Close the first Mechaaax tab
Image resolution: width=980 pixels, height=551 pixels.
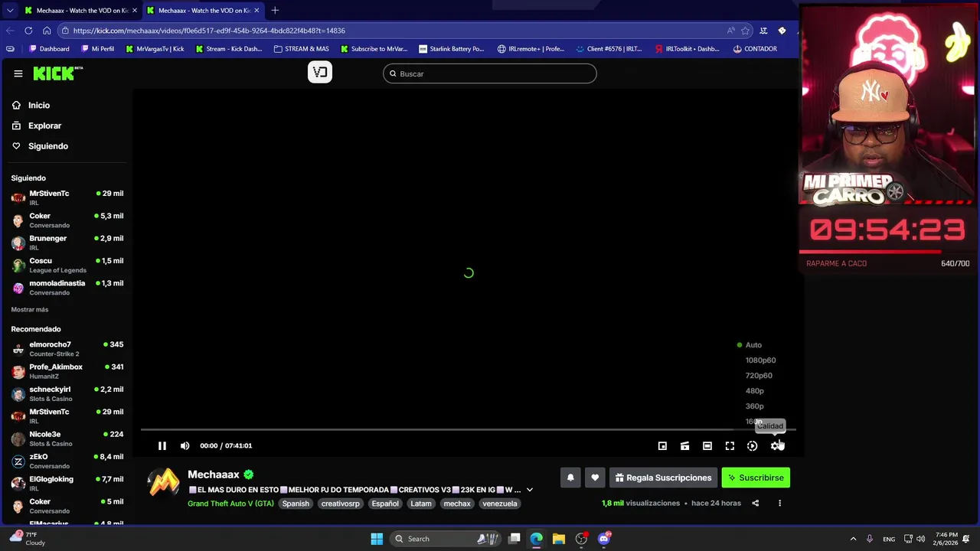click(x=135, y=11)
